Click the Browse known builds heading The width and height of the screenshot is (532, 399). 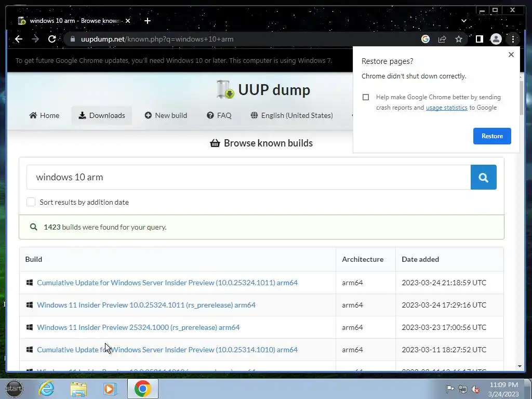click(x=261, y=143)
